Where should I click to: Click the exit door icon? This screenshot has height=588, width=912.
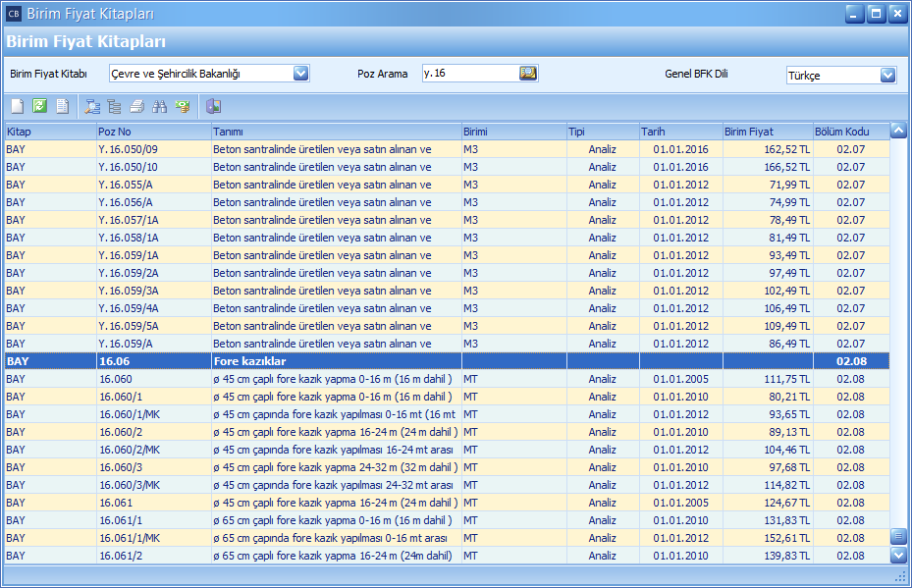(x=214, y=106)
